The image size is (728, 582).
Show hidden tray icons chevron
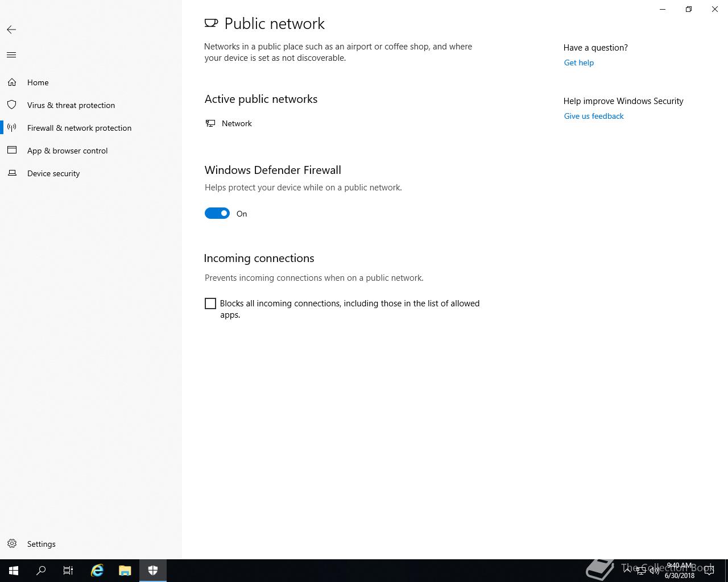pos(627,571)
